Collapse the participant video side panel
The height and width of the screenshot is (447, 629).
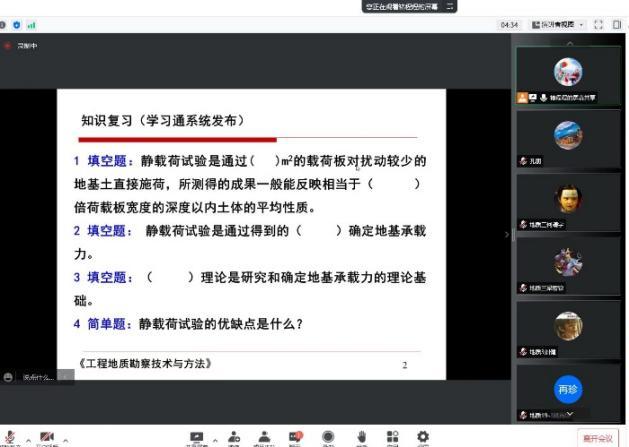coord(507,235)
